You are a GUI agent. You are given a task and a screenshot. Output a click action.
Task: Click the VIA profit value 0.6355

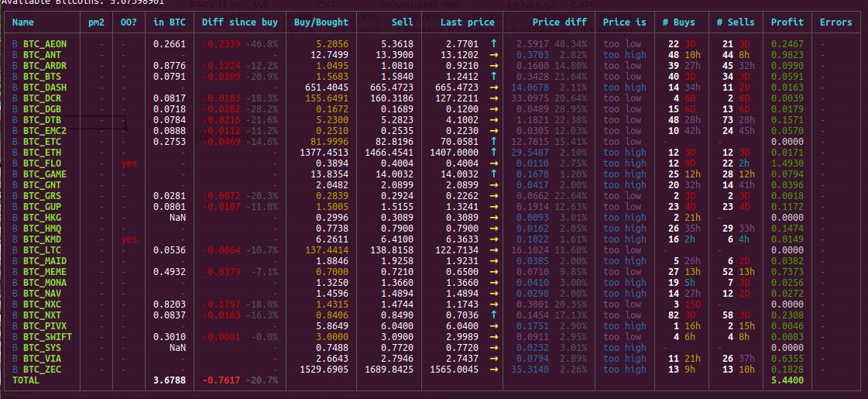[x=787, y=359]
